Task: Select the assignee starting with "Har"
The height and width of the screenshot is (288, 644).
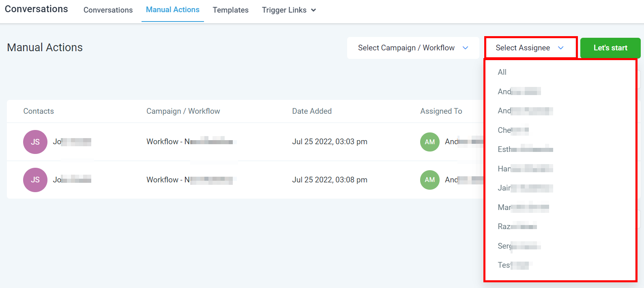Action: coord(525,169)
